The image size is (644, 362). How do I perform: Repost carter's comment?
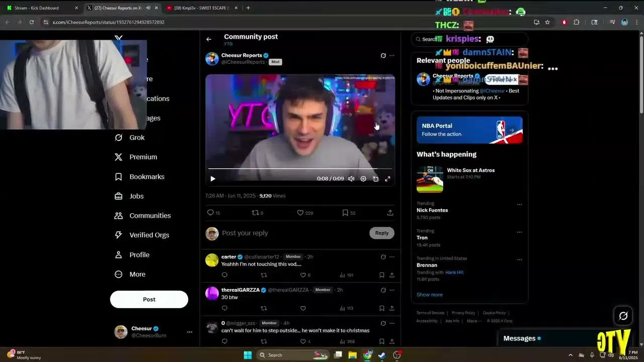tap(264, 275)
